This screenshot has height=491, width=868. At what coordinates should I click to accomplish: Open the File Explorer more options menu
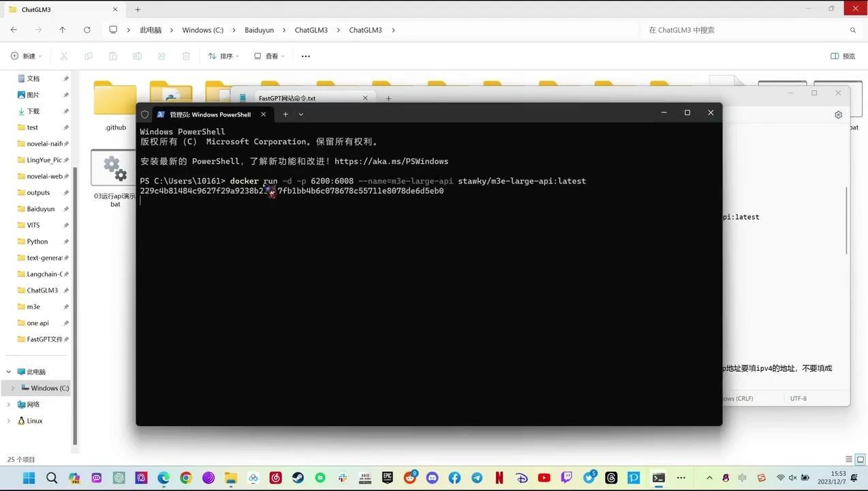305,56
